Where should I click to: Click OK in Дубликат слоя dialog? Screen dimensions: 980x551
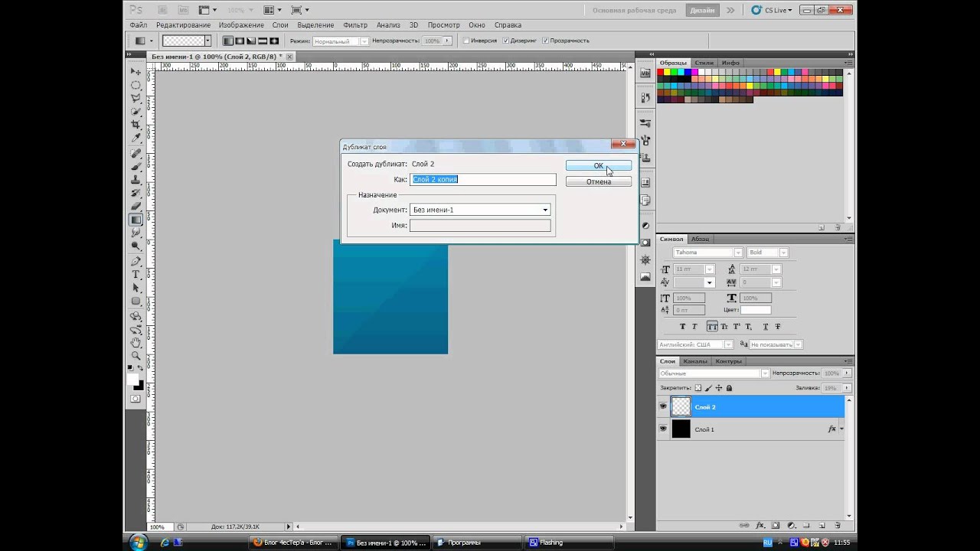pos(599,165)
